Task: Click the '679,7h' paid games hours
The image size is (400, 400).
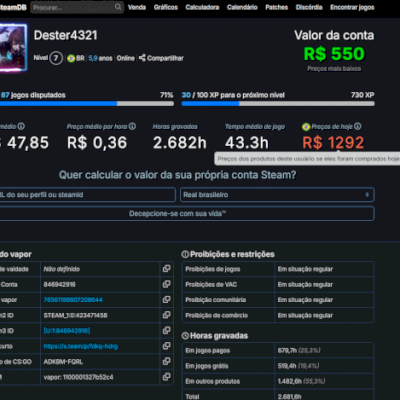Action: pos(287,351)
